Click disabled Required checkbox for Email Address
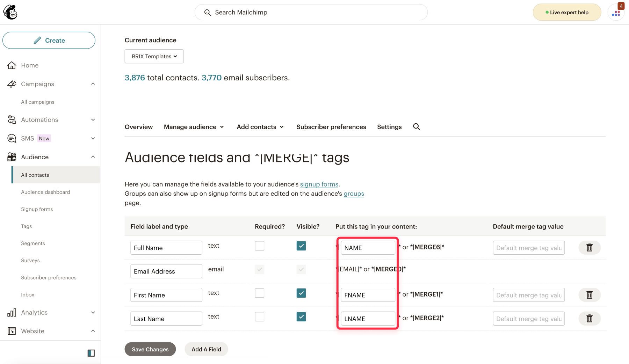Image resolution: width=629 pixels, height=364 pixels. (x=260, y=269)
